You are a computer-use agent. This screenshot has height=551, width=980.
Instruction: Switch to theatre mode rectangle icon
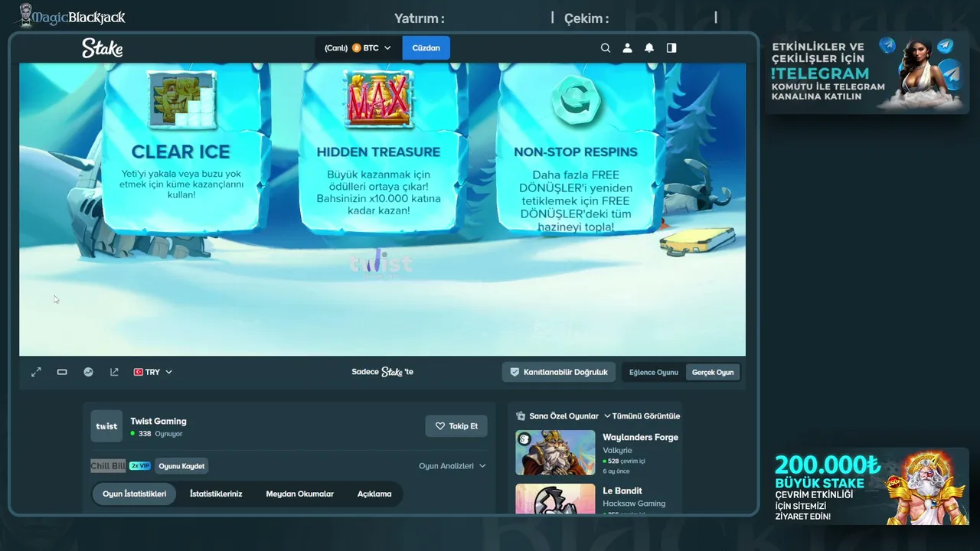click(x=62, y=372)
